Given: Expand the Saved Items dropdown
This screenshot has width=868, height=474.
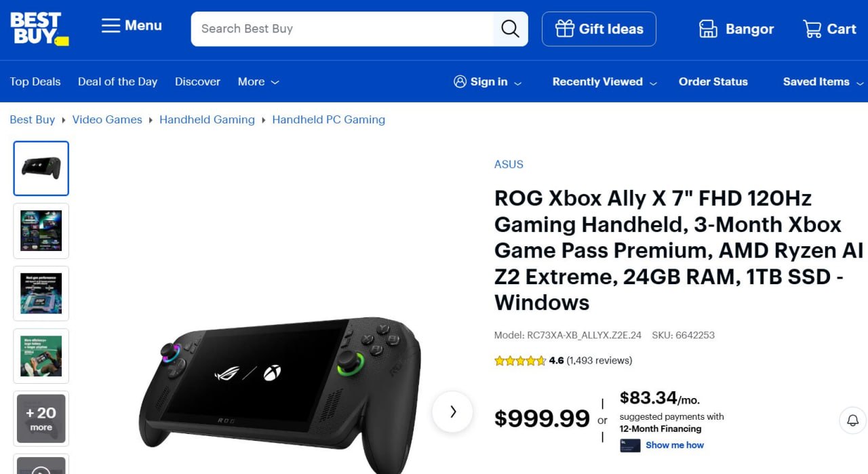Looking at the screenshot, I should pos(821,81).
